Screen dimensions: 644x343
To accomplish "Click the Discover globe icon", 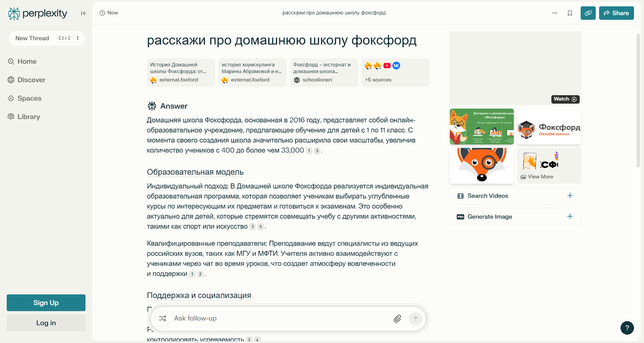I will pos(11,80).
